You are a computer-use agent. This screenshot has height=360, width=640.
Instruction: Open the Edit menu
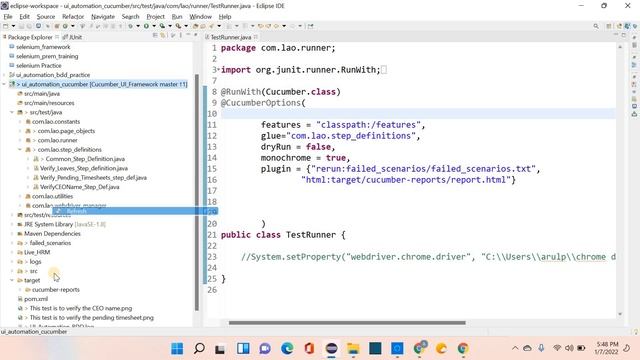(x=24, y=17)
